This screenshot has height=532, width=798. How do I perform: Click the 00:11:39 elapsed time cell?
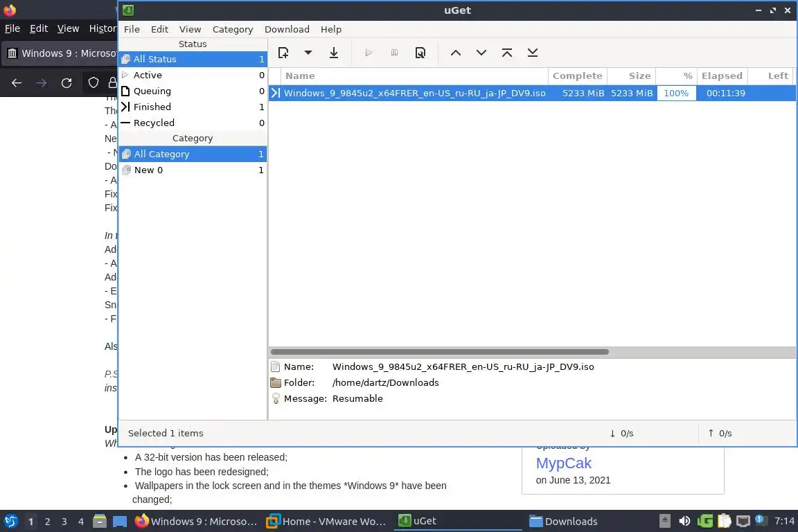tap(726, 93)
